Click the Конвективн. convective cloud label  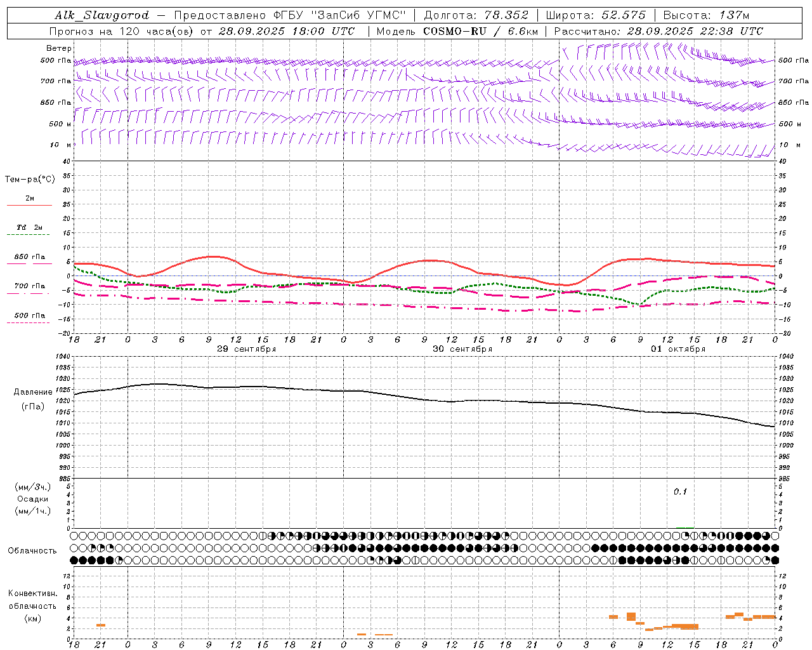(32, 594)
